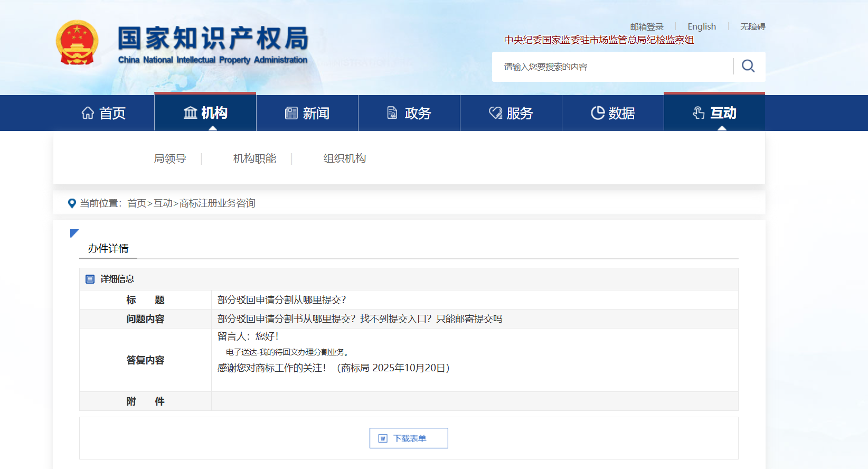Image resolution: width=868 pixels, height=469 pixels.
Task: Open the 邮箱登录 mailbox login link
Action: tap(647, 26)
